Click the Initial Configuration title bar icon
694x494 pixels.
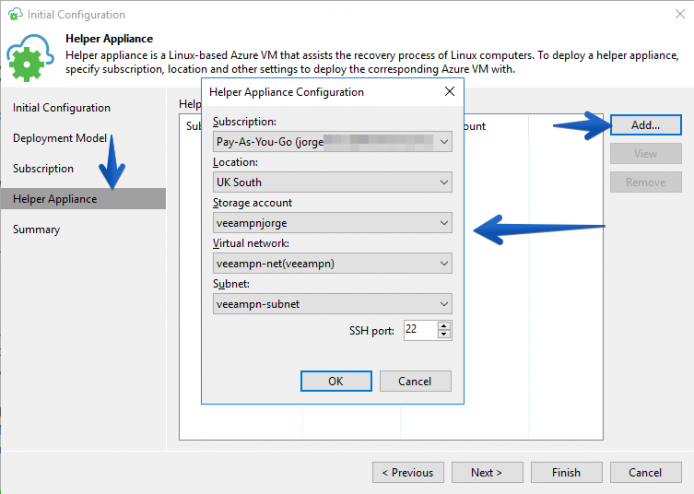point(15,14)
